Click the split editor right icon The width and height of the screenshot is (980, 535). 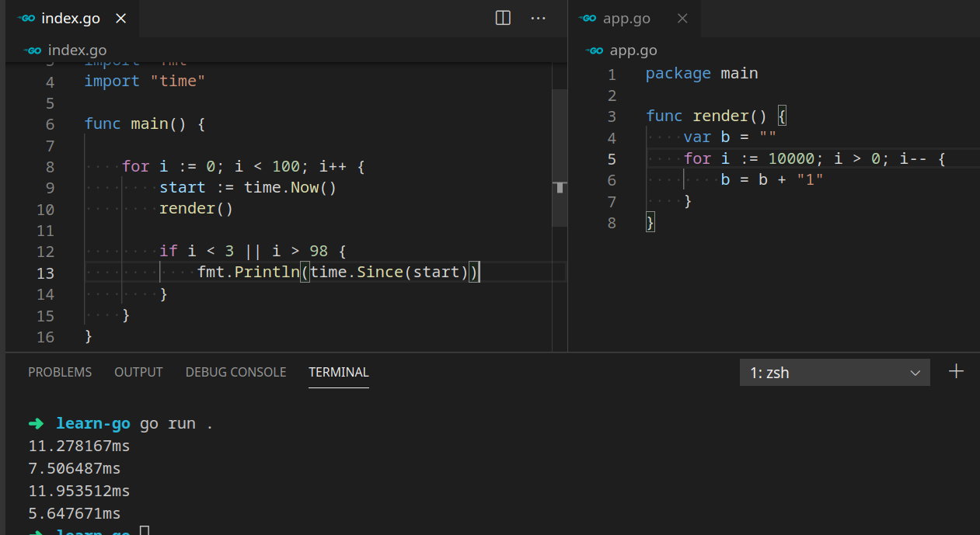503,18
